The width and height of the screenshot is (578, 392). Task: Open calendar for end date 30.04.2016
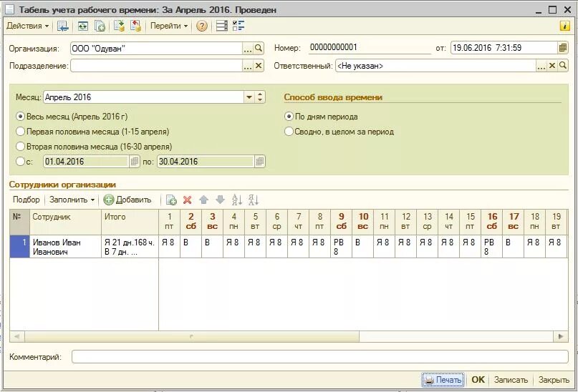click(259, 162)
